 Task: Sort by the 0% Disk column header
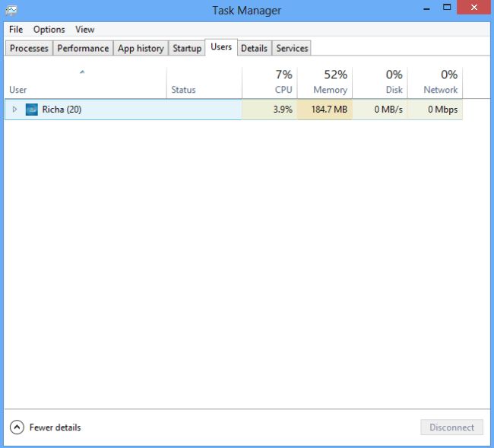(x=380, y=83)
